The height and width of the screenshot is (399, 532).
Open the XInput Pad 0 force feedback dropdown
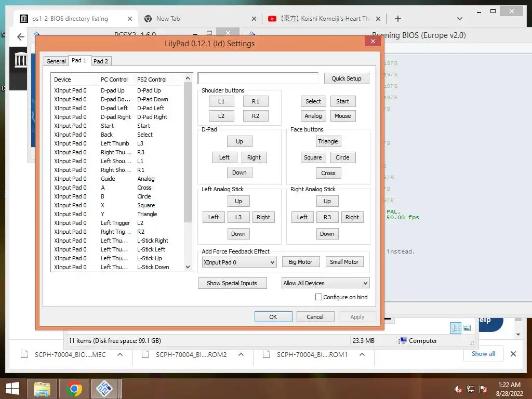click(239, 262)
